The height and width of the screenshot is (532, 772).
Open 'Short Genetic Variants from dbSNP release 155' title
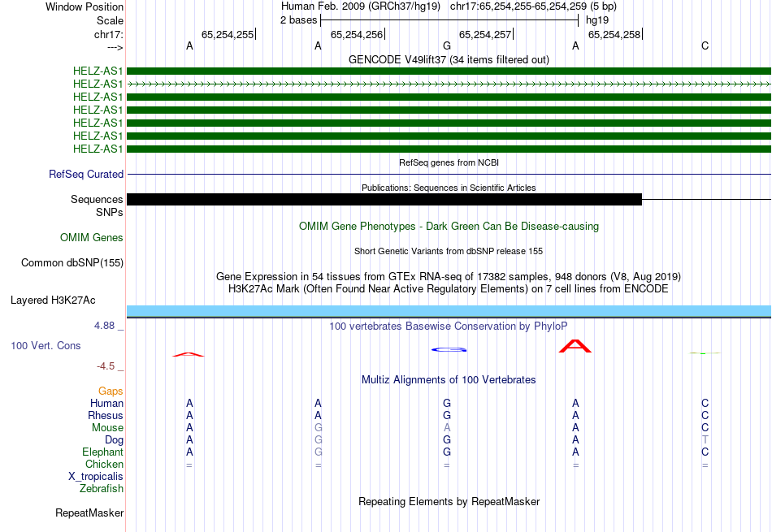coord(449,251)
